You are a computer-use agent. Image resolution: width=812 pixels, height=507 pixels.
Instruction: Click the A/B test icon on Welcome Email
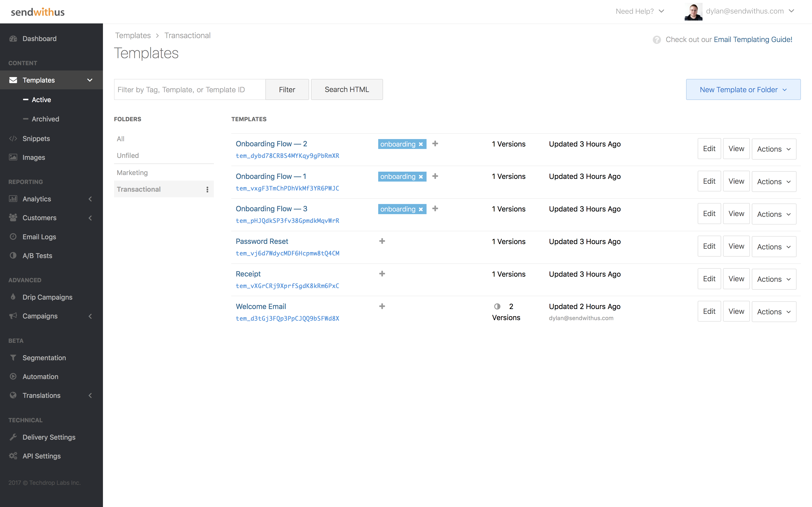click(x=497, y=306)
